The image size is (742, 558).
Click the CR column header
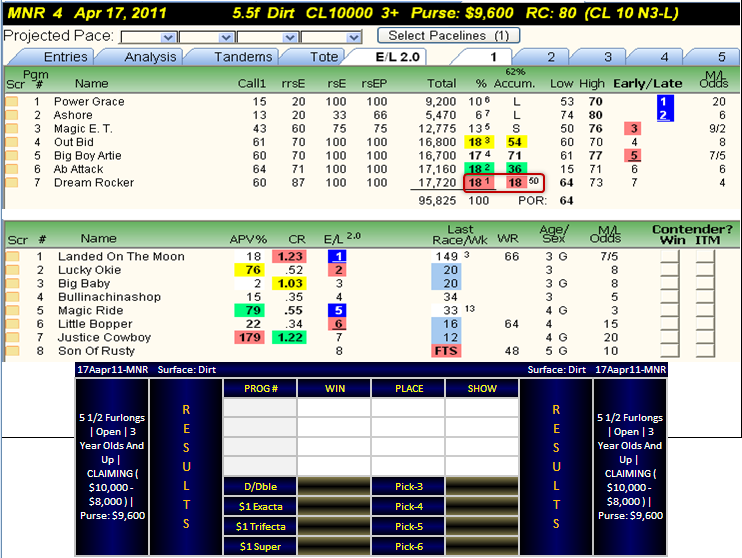click(297, 239)
